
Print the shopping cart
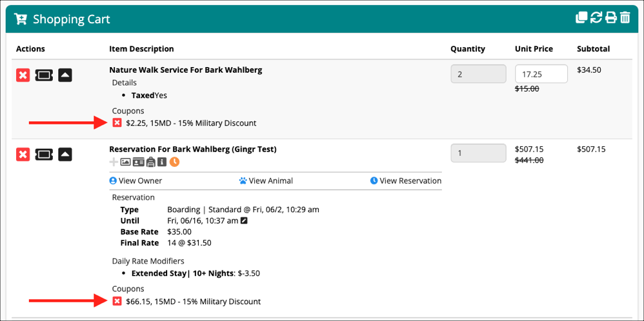pos(610,17)
